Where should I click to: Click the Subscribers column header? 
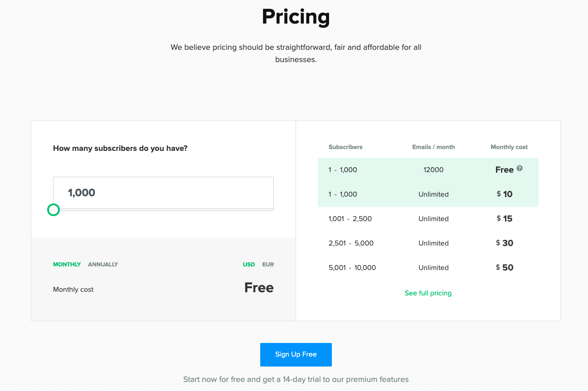click(x=345, y=147)
